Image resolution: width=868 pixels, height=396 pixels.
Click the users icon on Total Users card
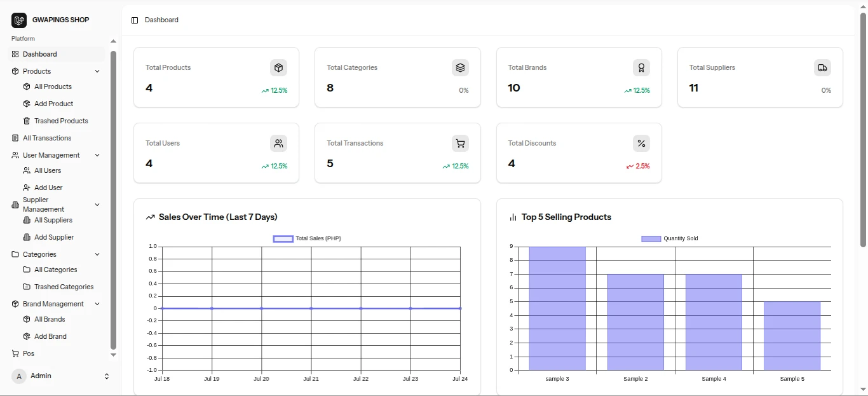[278, 144]
